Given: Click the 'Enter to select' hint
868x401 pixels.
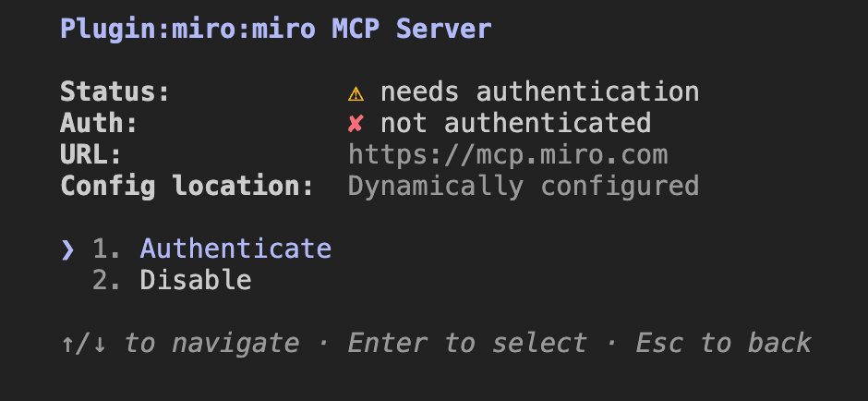Looking at the screenshot, I should 466,343.
